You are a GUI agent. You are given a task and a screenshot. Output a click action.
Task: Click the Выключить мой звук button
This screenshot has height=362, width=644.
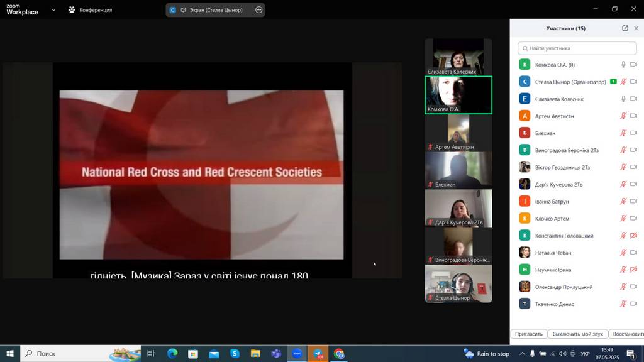pyautogui.click(x=577, y=334)
